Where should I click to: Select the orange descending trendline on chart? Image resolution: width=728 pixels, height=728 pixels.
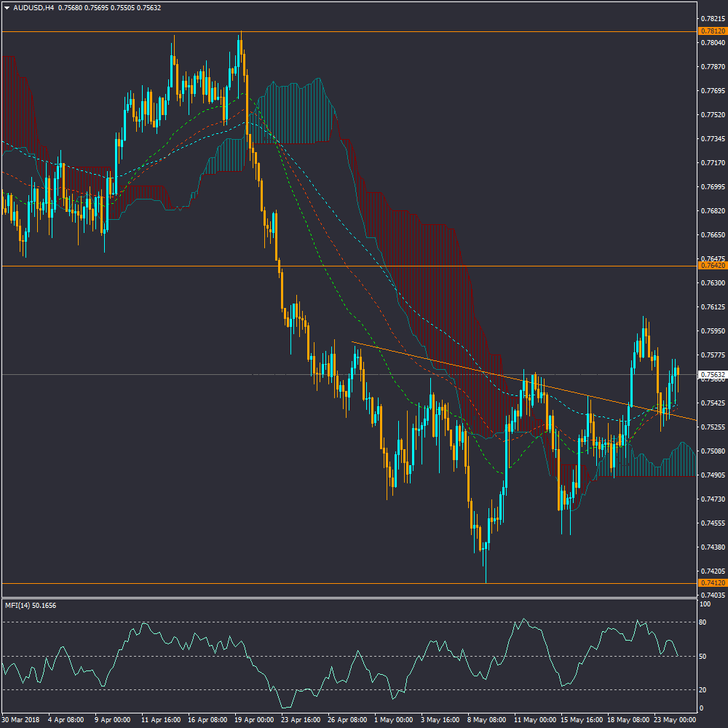coord(510,379)
